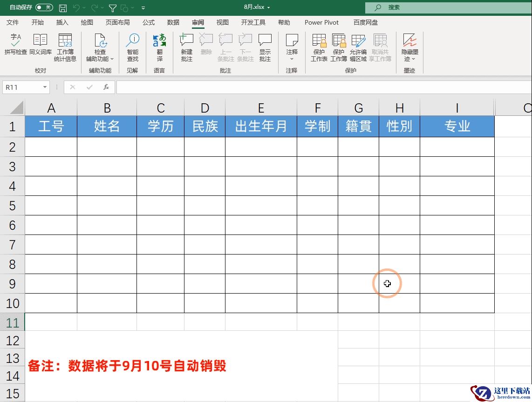Select row 11 header
This screenshot has height=402, width=532.
click(x=12, y=322)
